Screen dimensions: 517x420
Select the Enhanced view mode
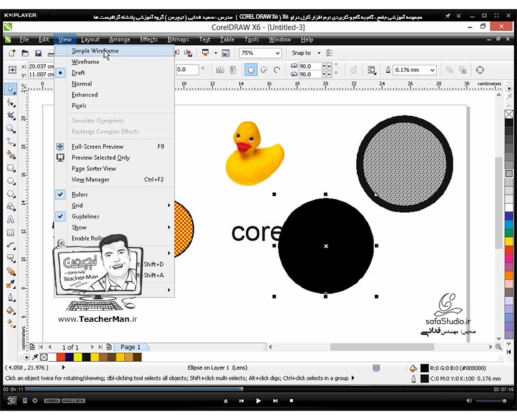click(x=114, y=94)
